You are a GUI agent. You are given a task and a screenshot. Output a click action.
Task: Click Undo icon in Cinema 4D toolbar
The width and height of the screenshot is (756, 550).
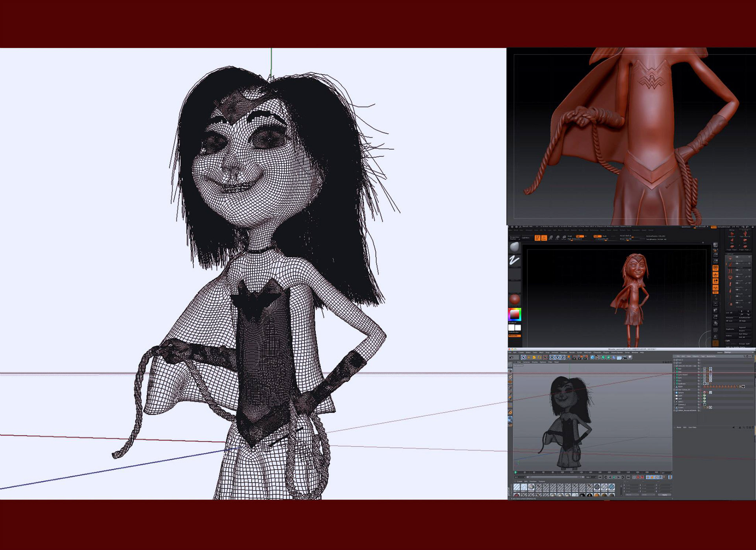coord(511,357)
